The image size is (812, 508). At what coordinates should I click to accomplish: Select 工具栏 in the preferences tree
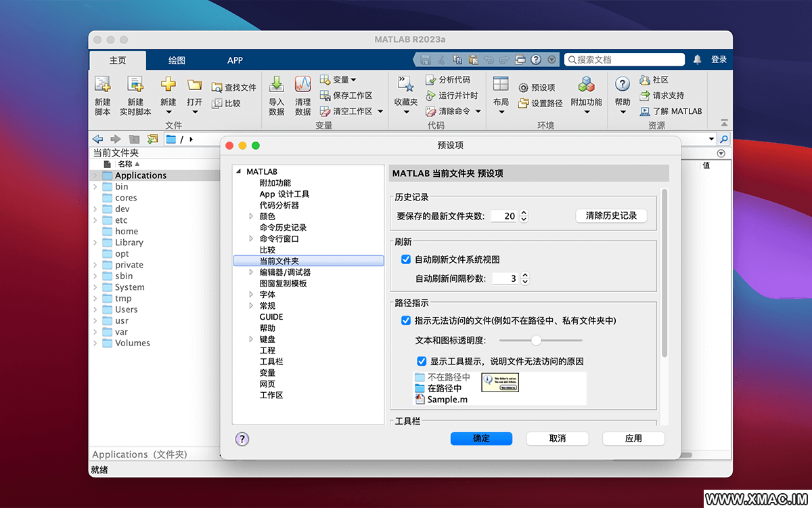[271, 362]
